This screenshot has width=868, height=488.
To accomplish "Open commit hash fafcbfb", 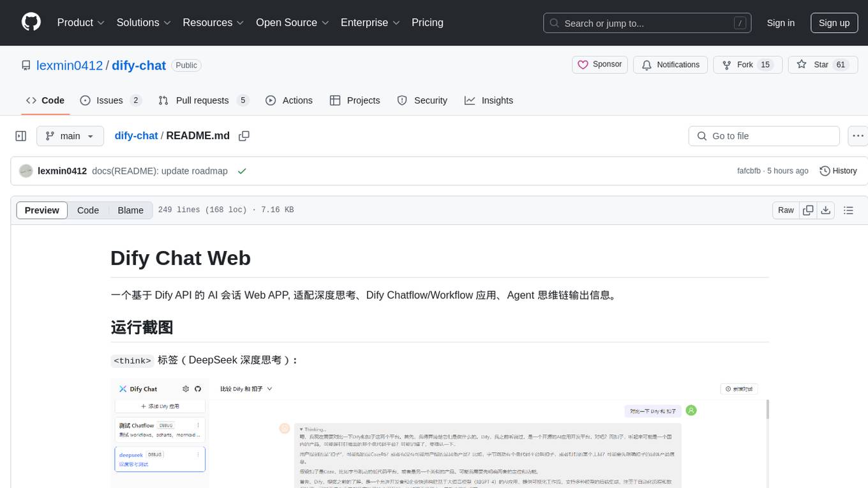I will pos(749,171).
